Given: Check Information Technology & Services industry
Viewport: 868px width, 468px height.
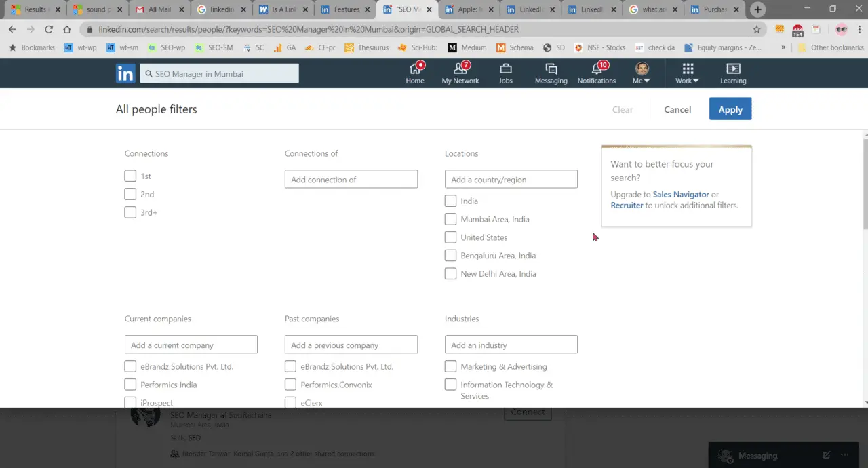Looking at the screenshot, I should pyautogui.click(x=450, y=385).
